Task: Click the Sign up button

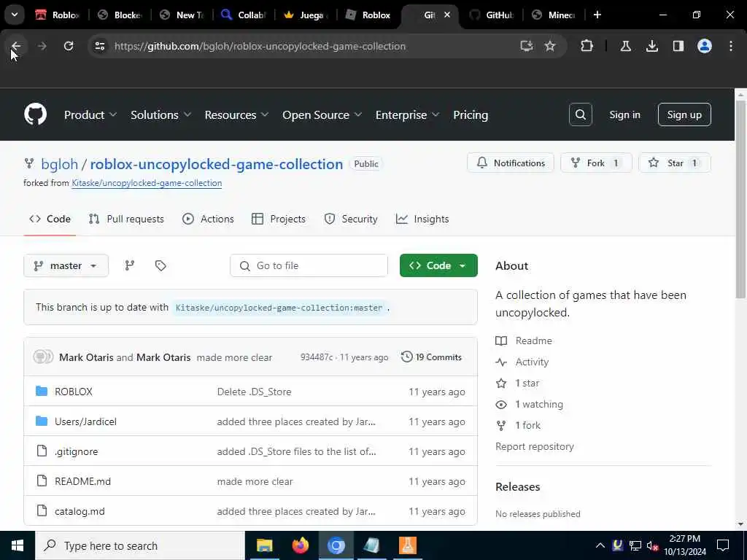Action: [x=684, y=114]
